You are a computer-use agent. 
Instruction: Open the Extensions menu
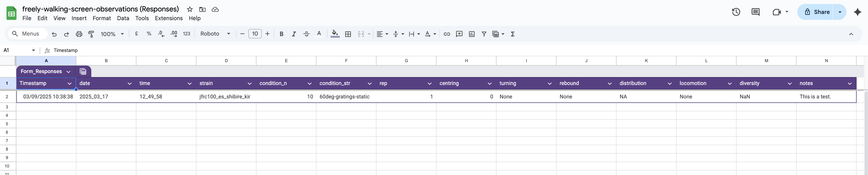pos(168,18)
